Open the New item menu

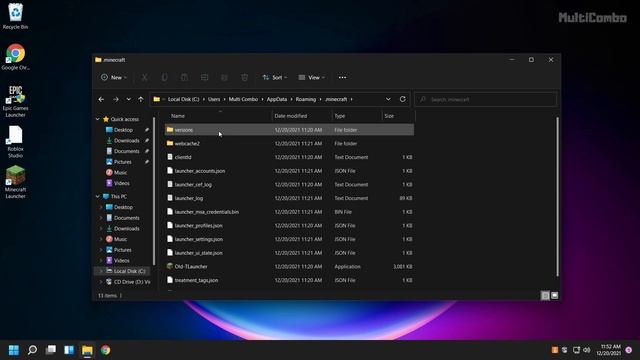click(114, 77)
